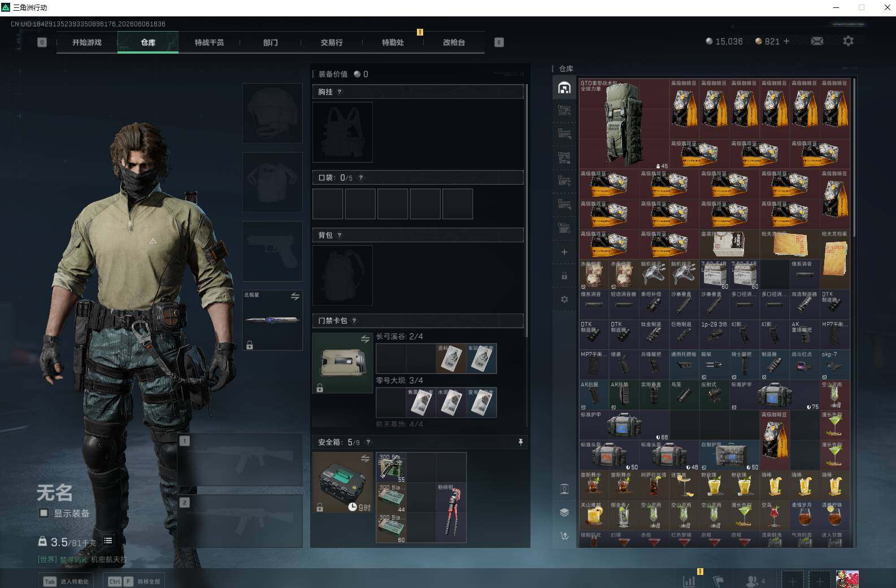Select the main warehouse tab icon
The width and height of the screenshot is (896, 588).
[x=564, y=88]
